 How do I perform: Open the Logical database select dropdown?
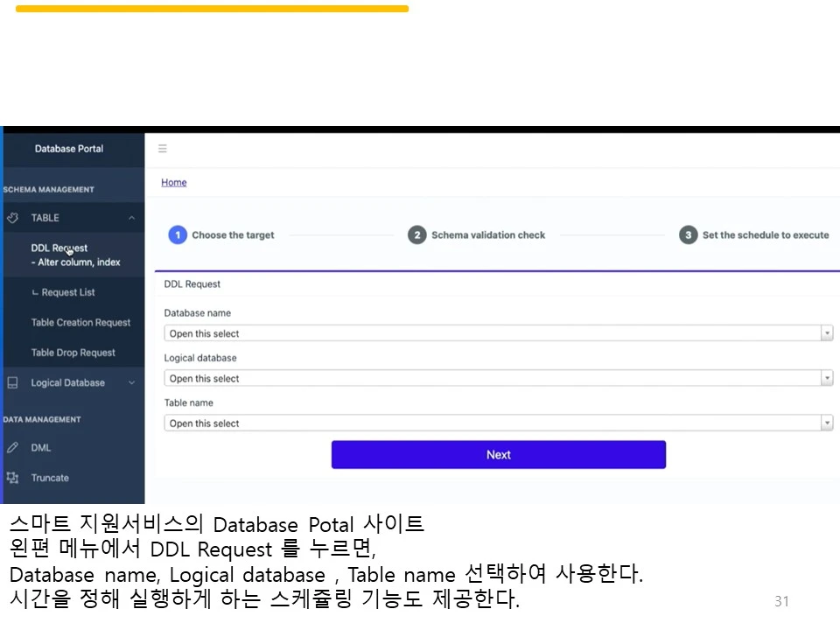[498, 378]
